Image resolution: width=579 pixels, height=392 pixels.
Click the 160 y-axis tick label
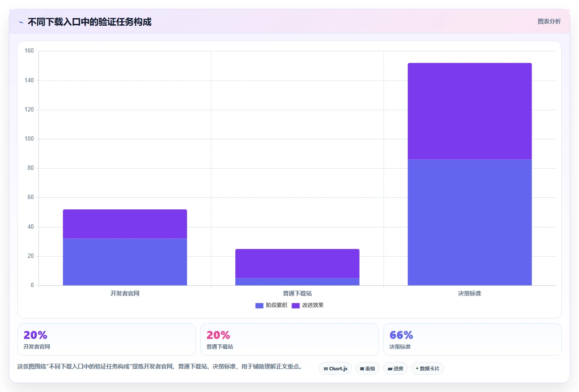coord(29,51)
